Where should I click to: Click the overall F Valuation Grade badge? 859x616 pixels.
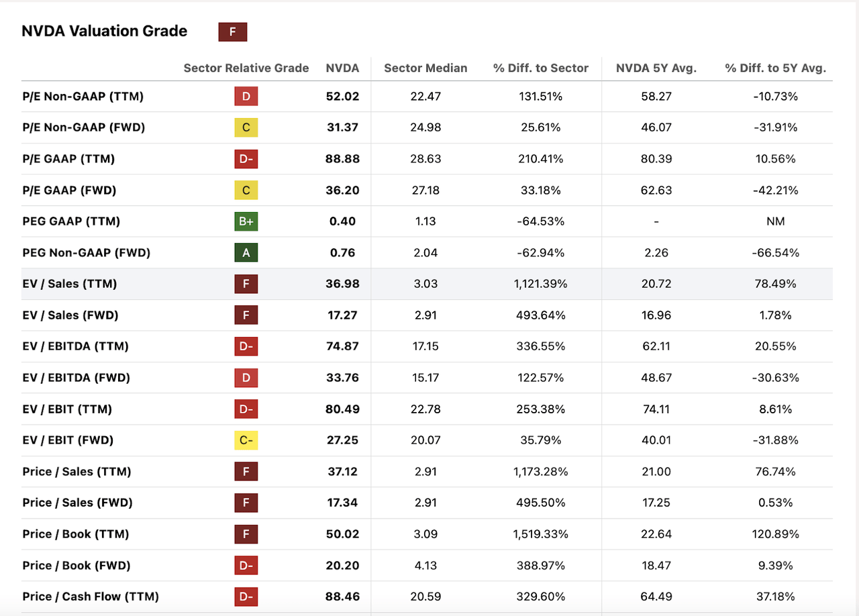tap(233, 32)
